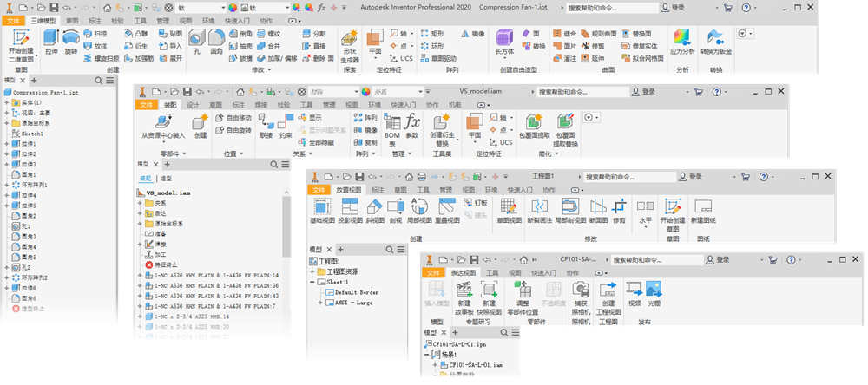Image resolution: width=868 pixels, height=385 pixels.
Task: Choose the 扫掠 sweep tool
Action: (x=95, y=34)
